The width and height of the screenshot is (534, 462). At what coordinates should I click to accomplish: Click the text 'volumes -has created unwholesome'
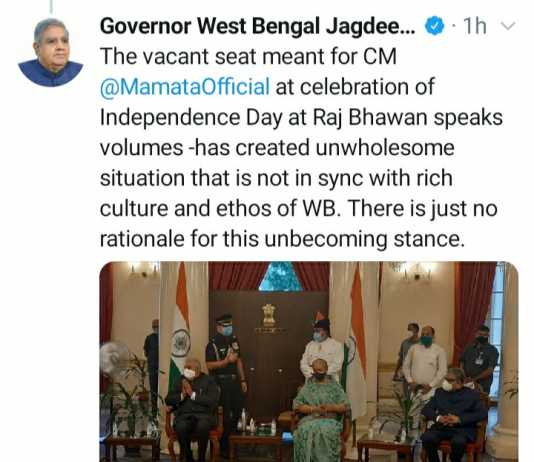(x=277, y=148)
